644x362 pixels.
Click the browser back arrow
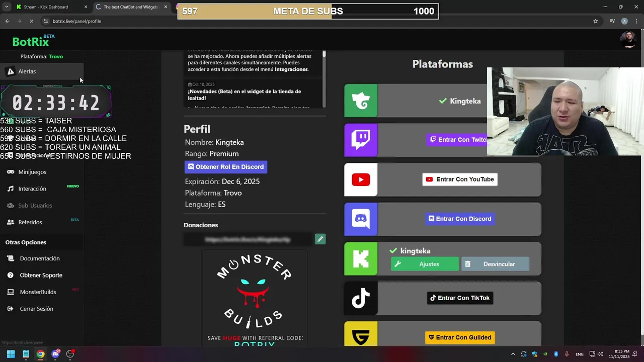pyautogui.click(x=7, y=21)
